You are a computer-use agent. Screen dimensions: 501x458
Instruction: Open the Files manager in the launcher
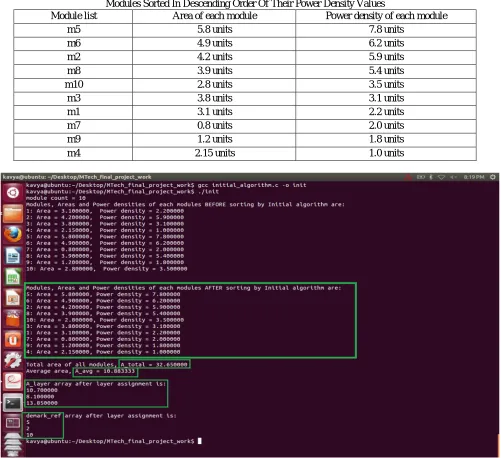pos(13,213)
